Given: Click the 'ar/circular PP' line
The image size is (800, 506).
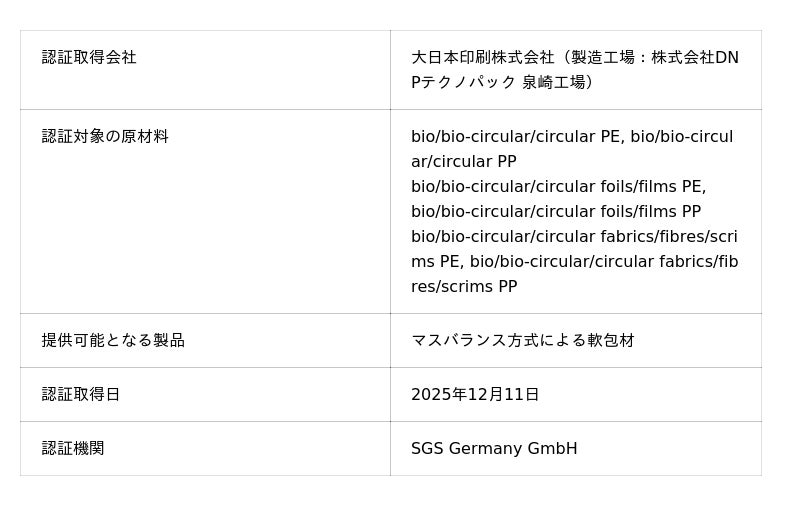Looking at the screenshot, I should click(463, 162).
